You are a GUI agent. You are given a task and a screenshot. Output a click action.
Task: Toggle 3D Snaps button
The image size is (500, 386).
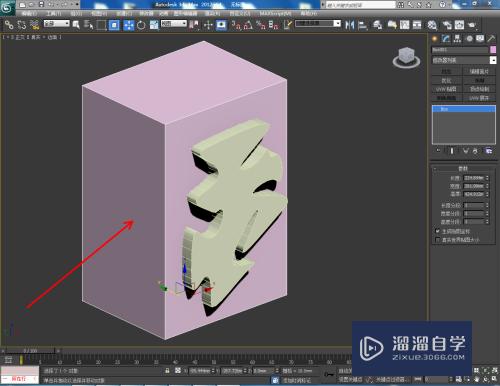(236, 25)
